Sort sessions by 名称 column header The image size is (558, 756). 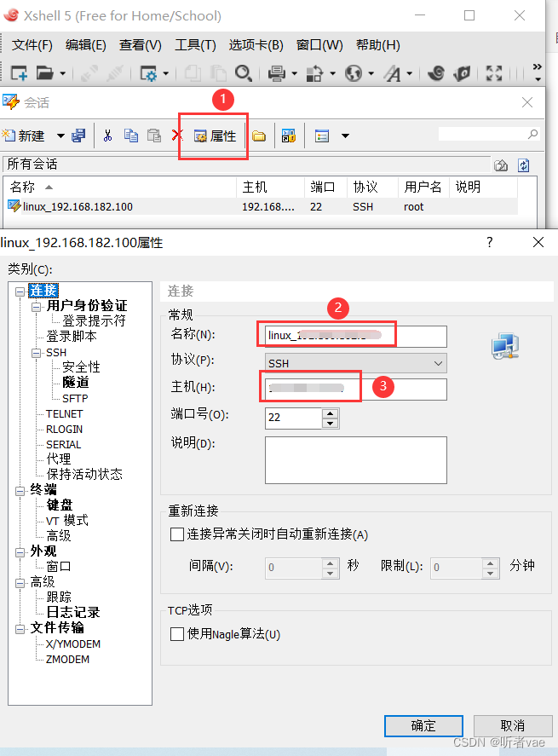pyautogui.click(x=120, y=187)
